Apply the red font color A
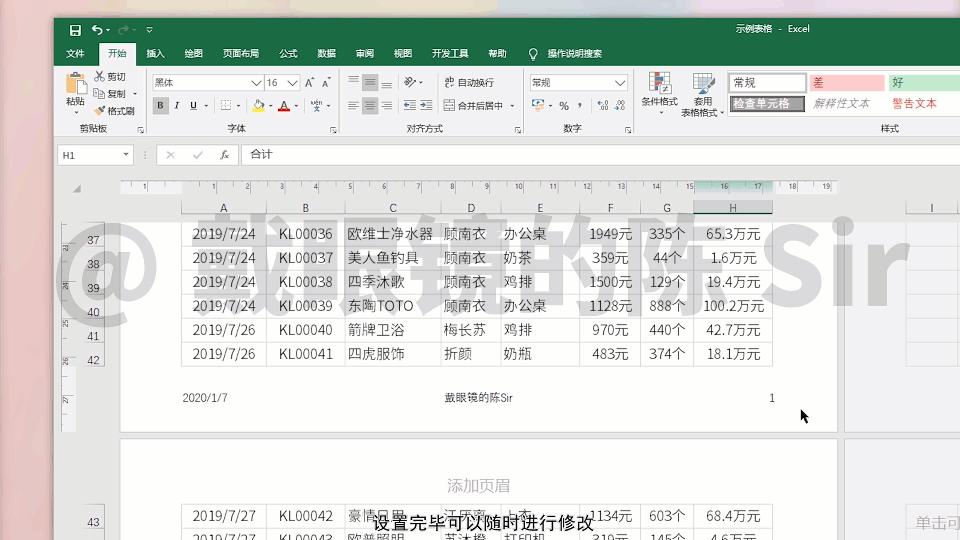960x540 pixels. [x=284, y=105]
